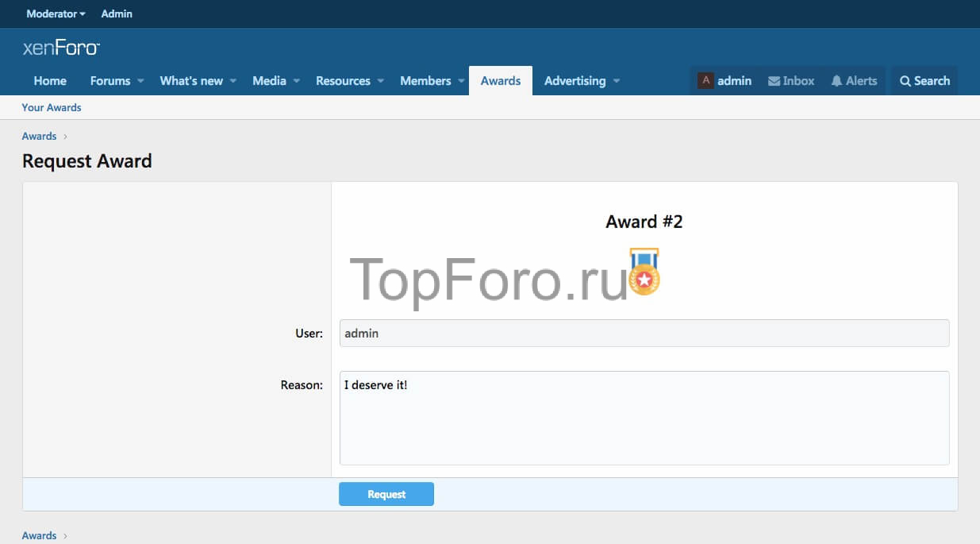This screenshot has width=980, height=544.
Task: Expand the Members menu arrow
Action: tap(461, 81)
